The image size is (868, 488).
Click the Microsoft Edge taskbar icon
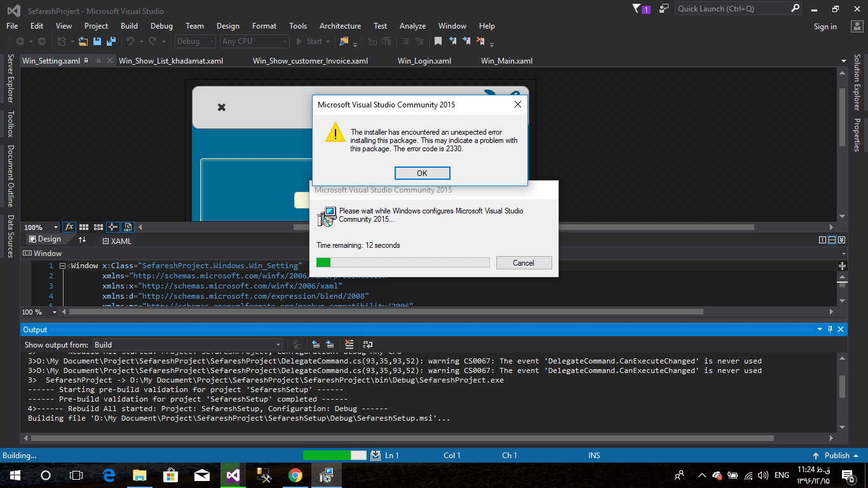pyautogui.click(x=109, y=475)
